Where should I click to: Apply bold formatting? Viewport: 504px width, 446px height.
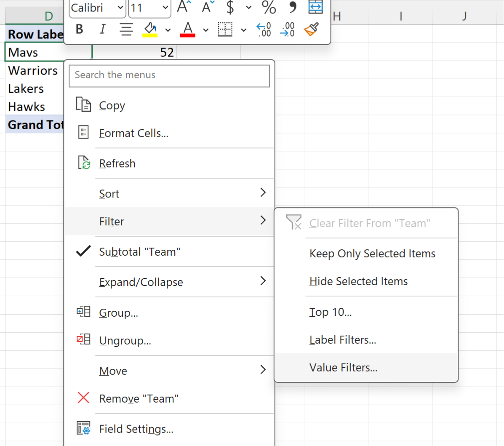click(x=79, y=29)
